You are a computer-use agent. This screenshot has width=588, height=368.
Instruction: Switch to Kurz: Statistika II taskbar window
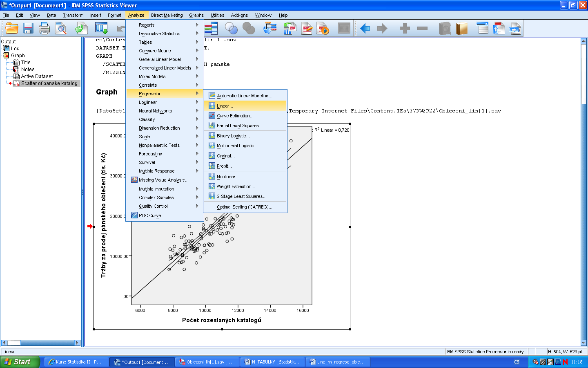(x=76, y=362)
